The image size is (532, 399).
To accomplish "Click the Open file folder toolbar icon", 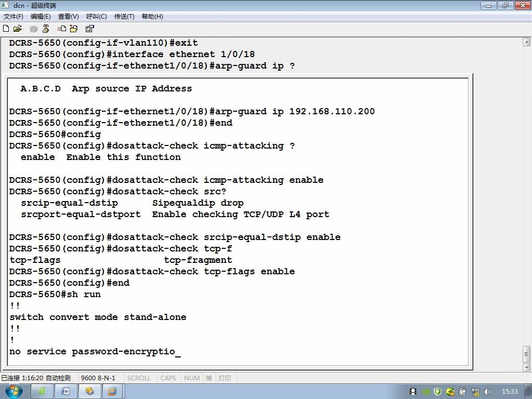I will click(x=18, y=29).
